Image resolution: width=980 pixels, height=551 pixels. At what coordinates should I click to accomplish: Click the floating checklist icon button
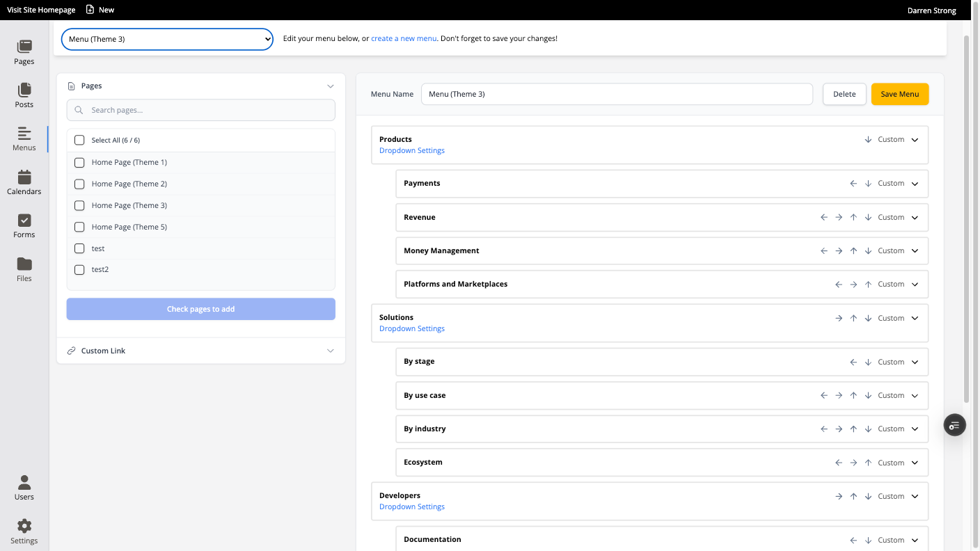[x=954, y=424]
